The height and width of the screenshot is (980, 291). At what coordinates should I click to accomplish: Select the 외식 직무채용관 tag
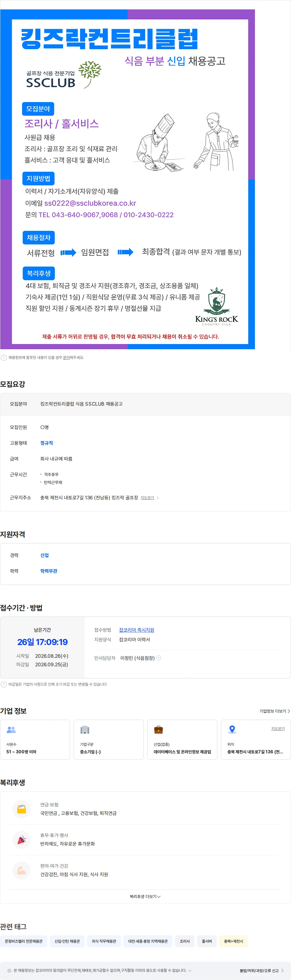coord(104,941)
